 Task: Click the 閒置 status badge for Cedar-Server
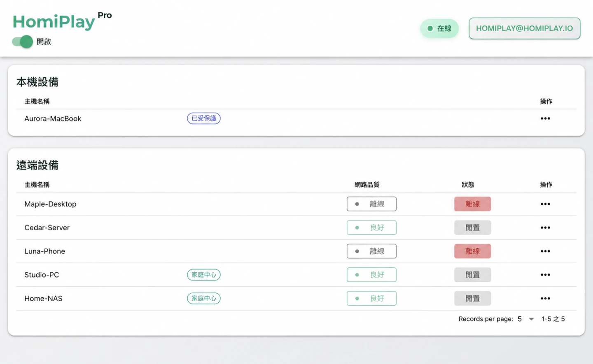(472, 227)
